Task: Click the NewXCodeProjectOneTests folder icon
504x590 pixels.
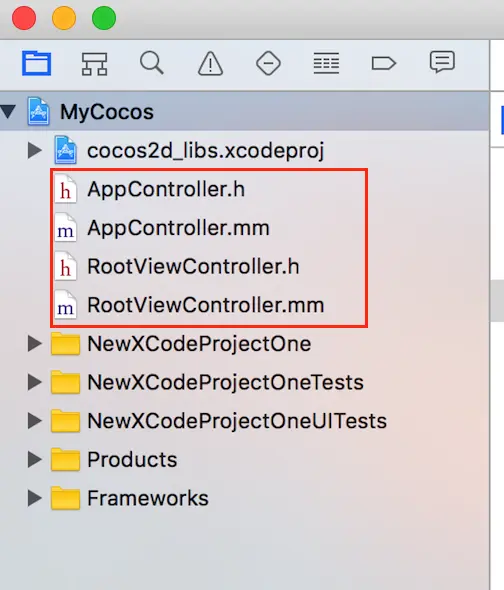Action: point(65,382)
